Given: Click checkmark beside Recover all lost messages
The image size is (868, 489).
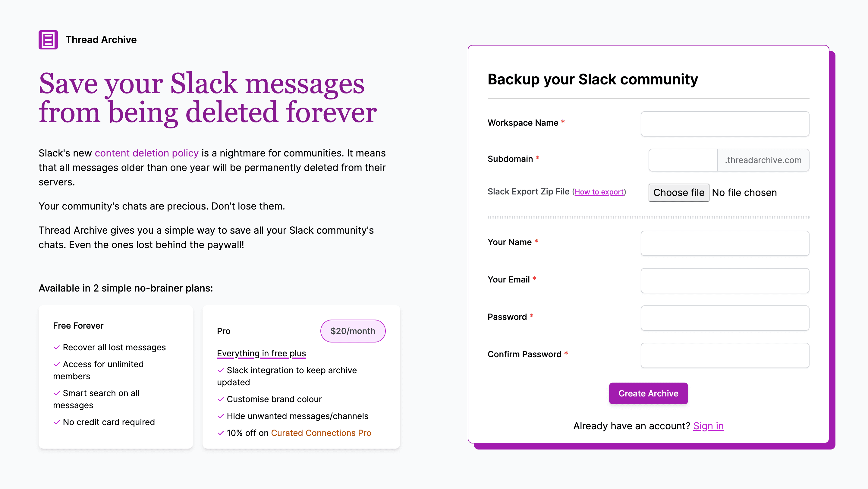Looking at the screenshot, I should point(57,348).
